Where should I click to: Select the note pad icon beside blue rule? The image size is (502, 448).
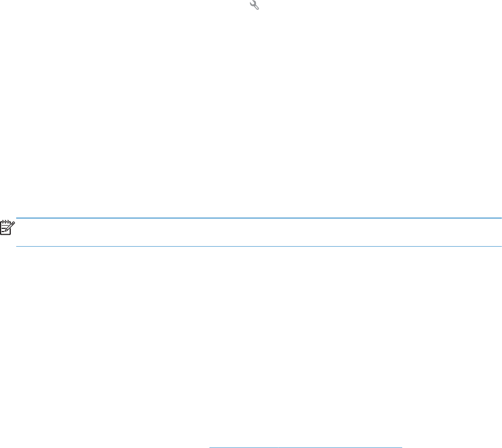pyautogui.click(x=8, y=227)
